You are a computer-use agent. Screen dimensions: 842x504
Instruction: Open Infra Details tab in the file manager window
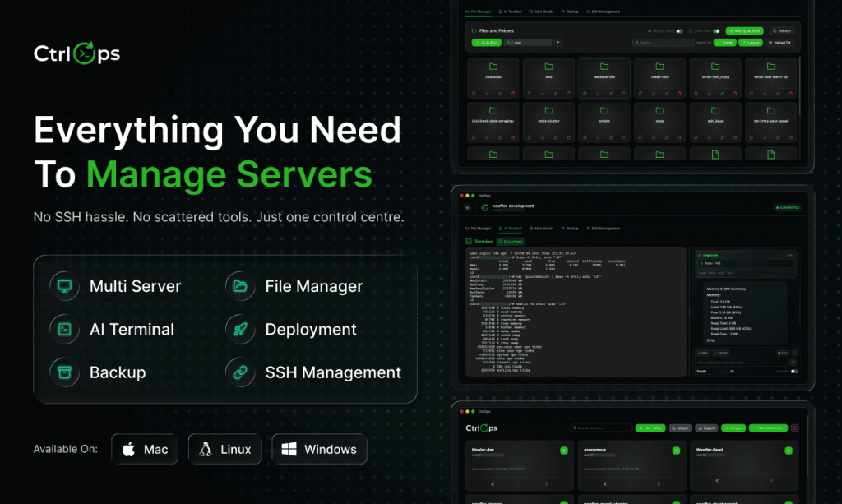(x=541, y=12)
